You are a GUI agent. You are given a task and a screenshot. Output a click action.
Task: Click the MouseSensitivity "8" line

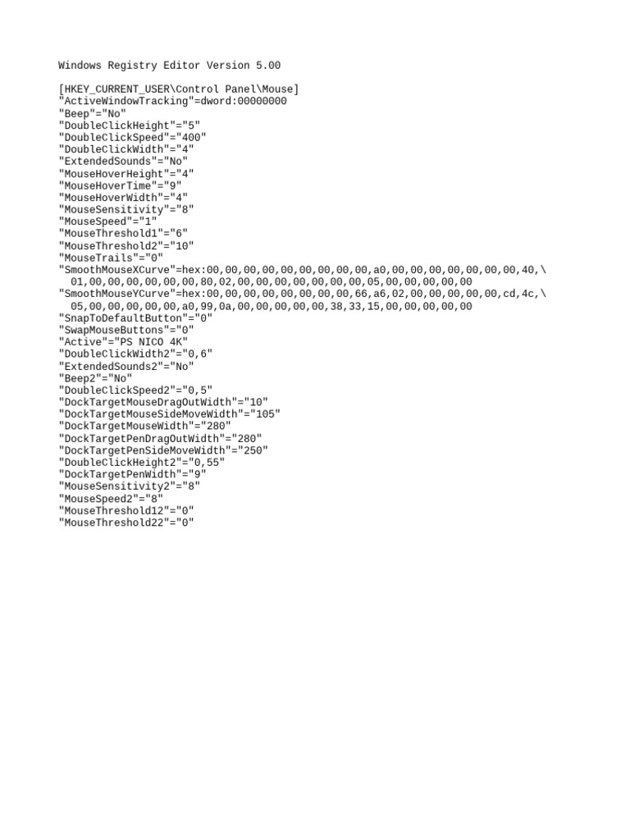click(126, 209)
